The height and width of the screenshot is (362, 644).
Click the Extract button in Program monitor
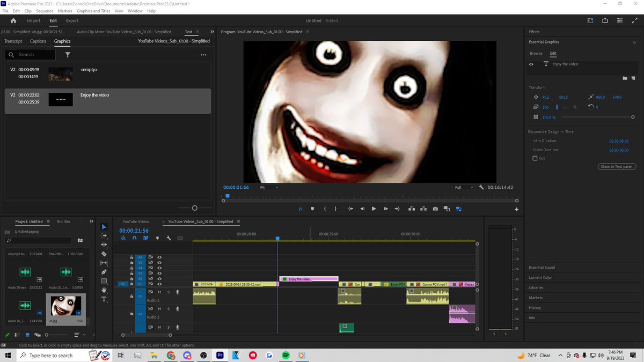(x=423, y=209)
